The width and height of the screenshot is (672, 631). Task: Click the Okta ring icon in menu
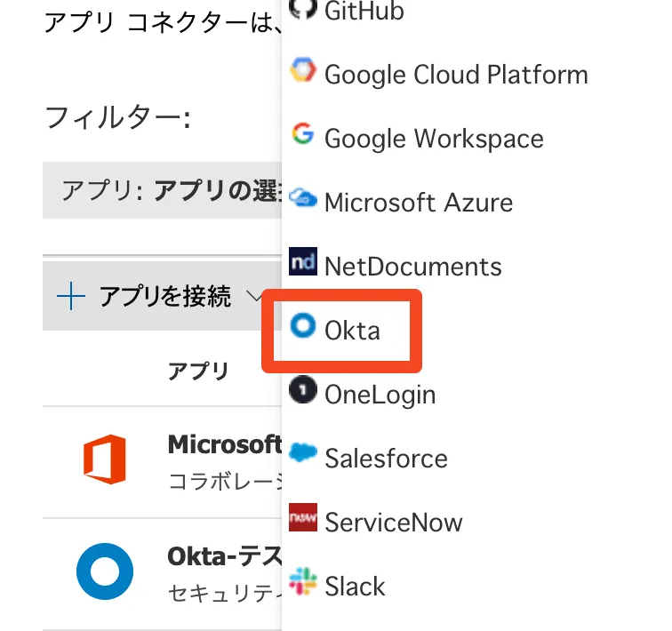tap(303, 328)
